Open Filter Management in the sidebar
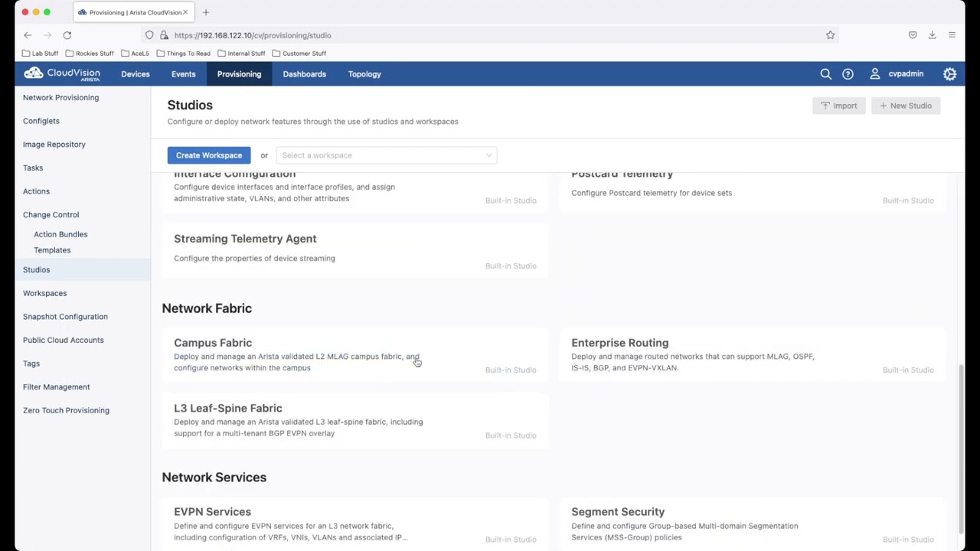This screenshot has height=551, width=980. pos(57,387)
